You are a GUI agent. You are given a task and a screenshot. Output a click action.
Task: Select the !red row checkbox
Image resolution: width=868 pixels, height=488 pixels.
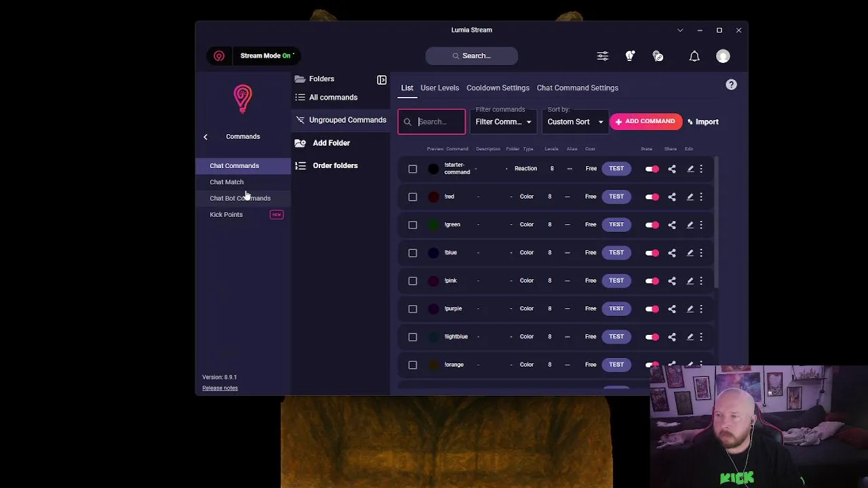tap(412, 197)
